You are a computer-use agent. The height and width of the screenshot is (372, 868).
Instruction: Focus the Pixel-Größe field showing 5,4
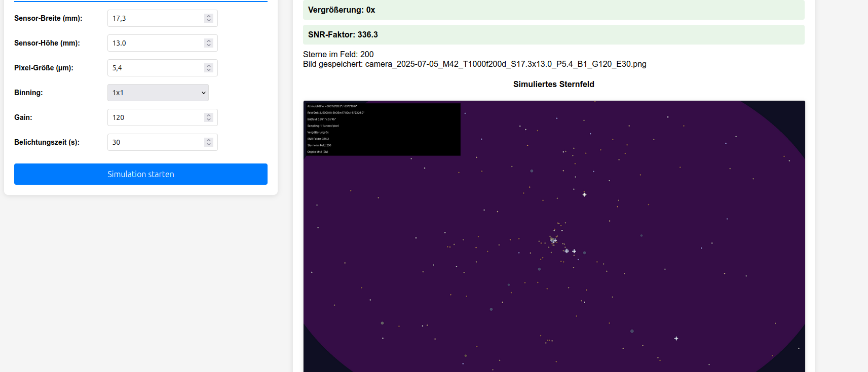click(x=163, y=68)
